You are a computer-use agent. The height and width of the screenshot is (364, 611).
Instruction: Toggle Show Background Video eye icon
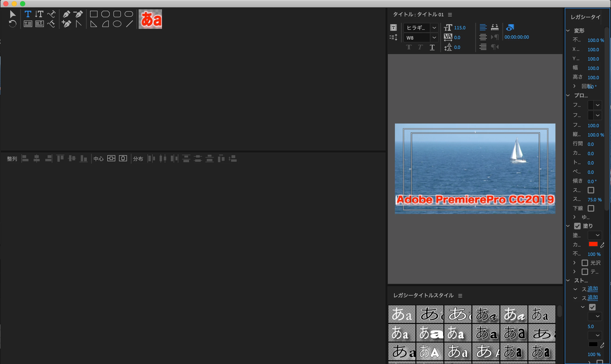tap(510, 27)
